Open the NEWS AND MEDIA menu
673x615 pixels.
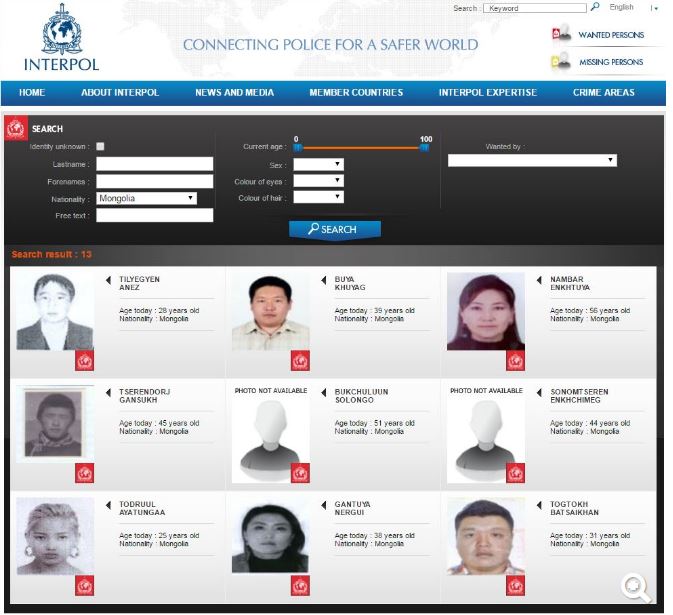pyautogui.click(x=234, y=92)
